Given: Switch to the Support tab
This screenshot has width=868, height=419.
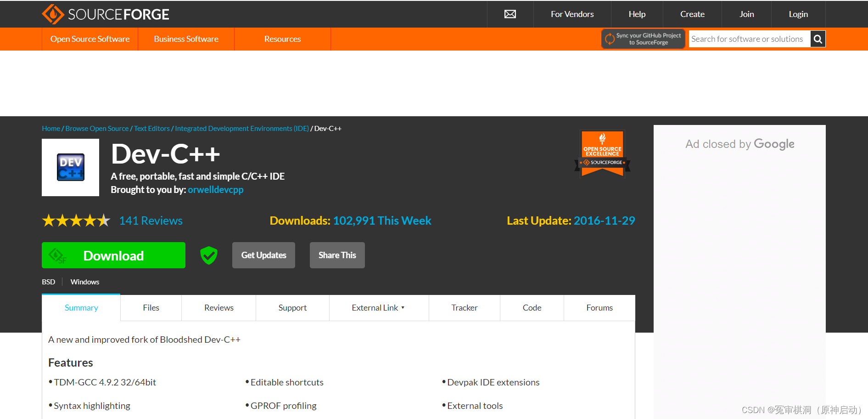Looking at the screenshot, I should [292, 308].
